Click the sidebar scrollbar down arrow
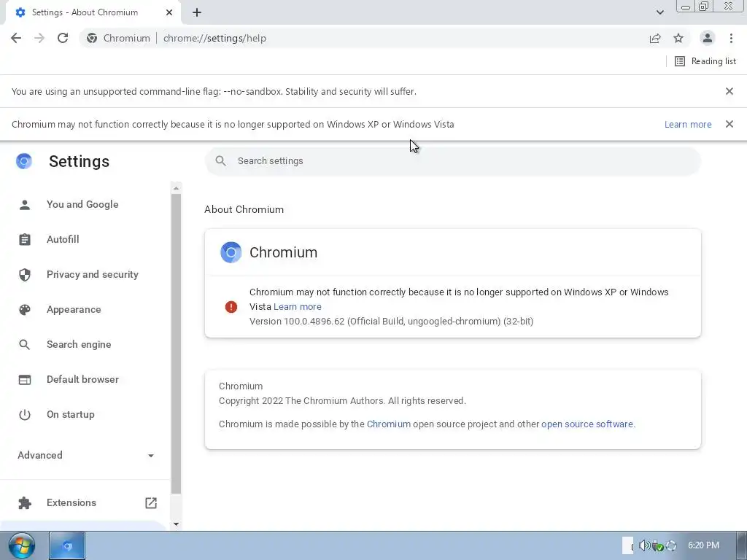This screenshot has height=560, width=747. [176, 524]
